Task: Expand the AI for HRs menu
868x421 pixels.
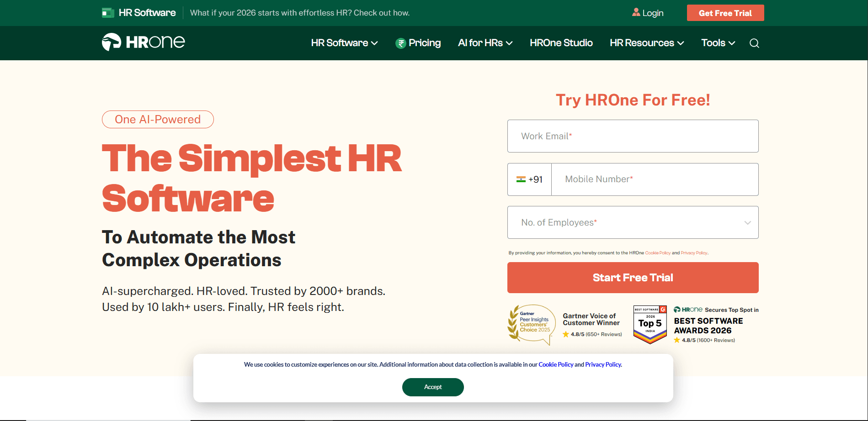Action: (485, 43)
